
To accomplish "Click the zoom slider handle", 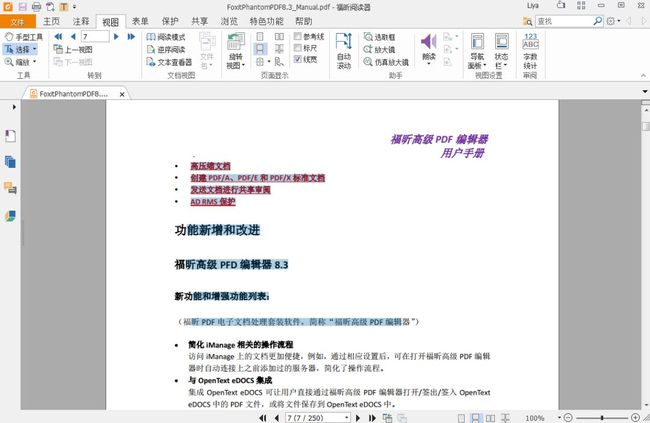I will [602, 418].
